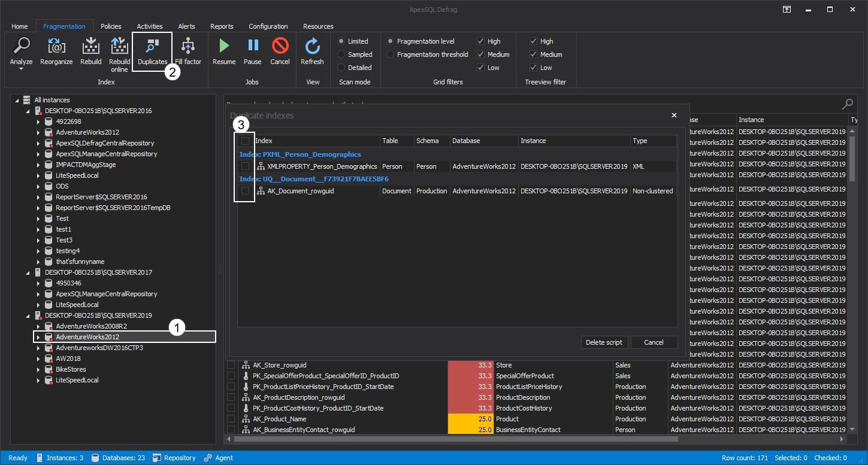
Task: Click the Index column header in dialog
Action: pos(317,141)
